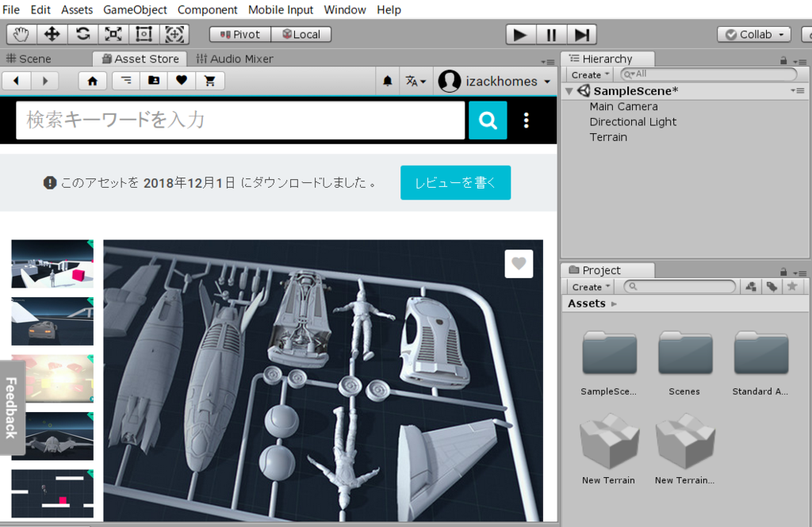Image resolution: width=812 pixels, height=527 pixels.
Task: Click the Project favorites star icon
Action: [792, 286]
